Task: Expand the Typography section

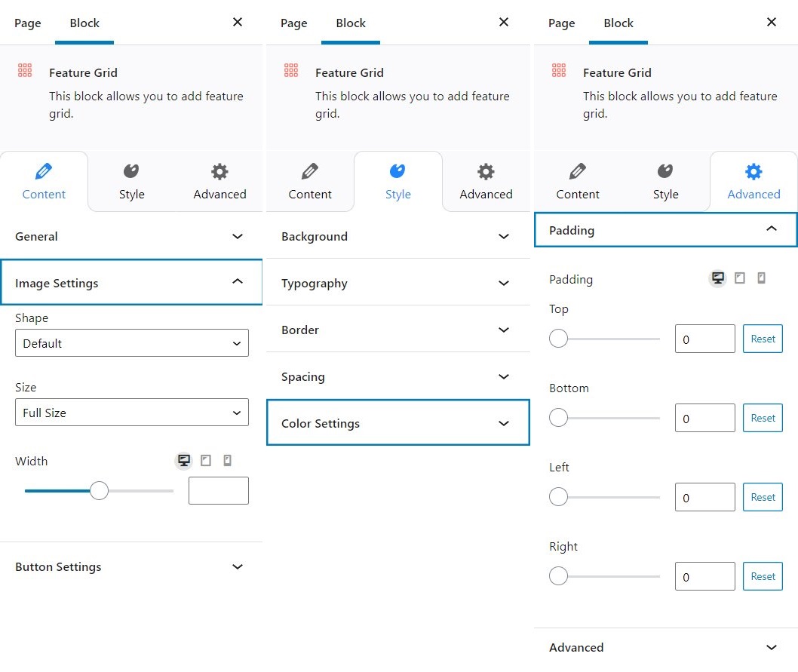Action: coord(397,284)
